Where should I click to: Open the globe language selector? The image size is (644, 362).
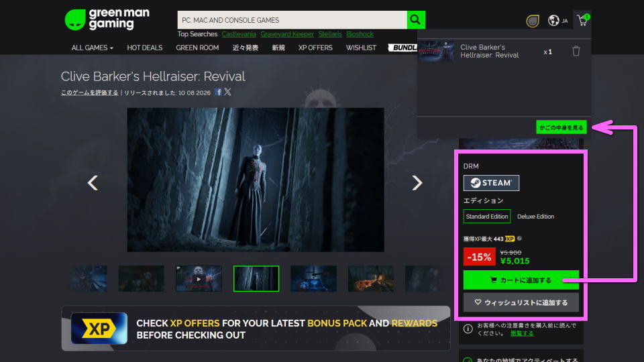tap(553, 20)
